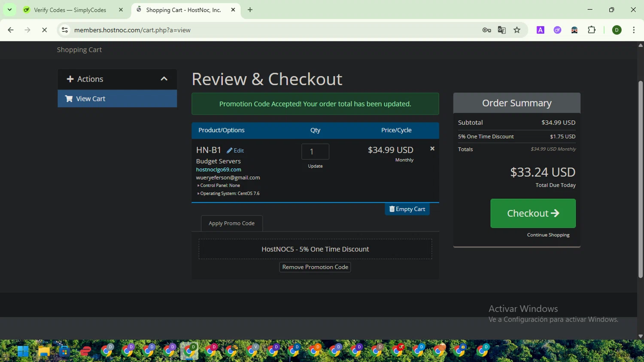Viewport: 644px width, 362px height.
Task: Bookmark this page with the star
Action: [517, 30]
